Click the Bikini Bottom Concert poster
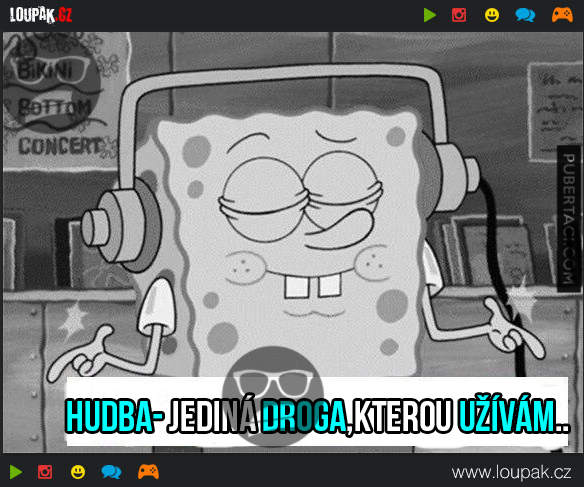 coord(61,101)
